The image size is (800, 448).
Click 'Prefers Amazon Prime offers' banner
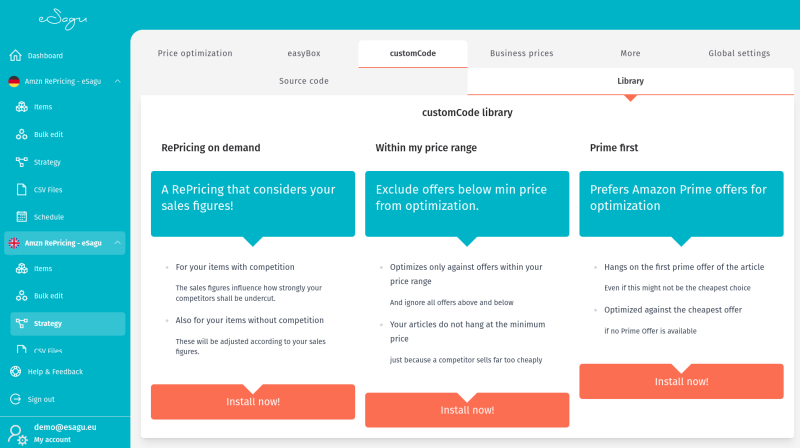(682, 204)
